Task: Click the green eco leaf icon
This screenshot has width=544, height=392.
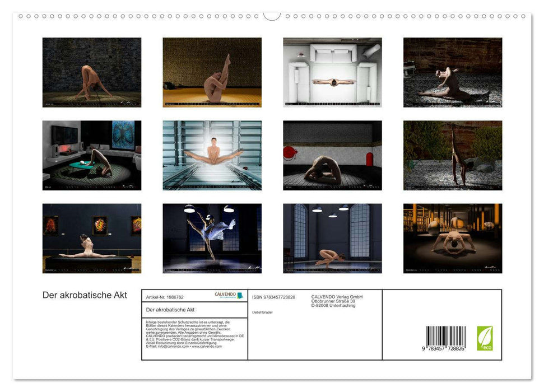Action: tap(485, 338)
